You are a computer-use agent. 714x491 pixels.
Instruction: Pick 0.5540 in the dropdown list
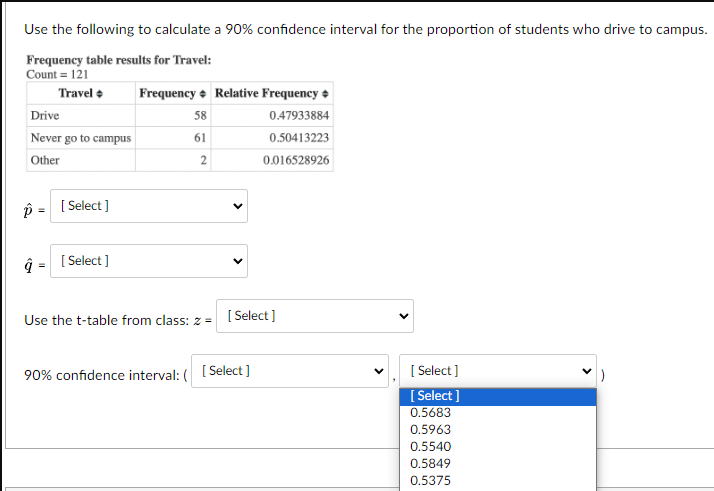[431, 446]
